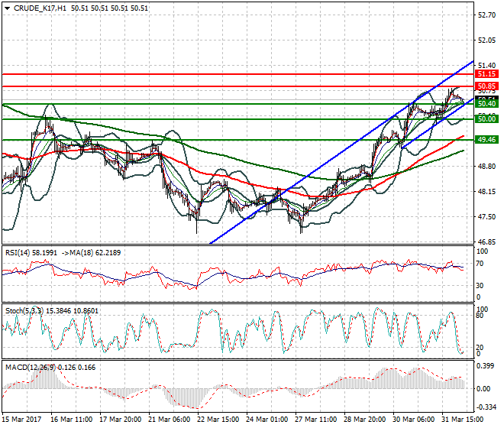Viewport: 504px width, 428px height.
Task: Select the 50.00 green support price label
Action: tap(486, 119)
